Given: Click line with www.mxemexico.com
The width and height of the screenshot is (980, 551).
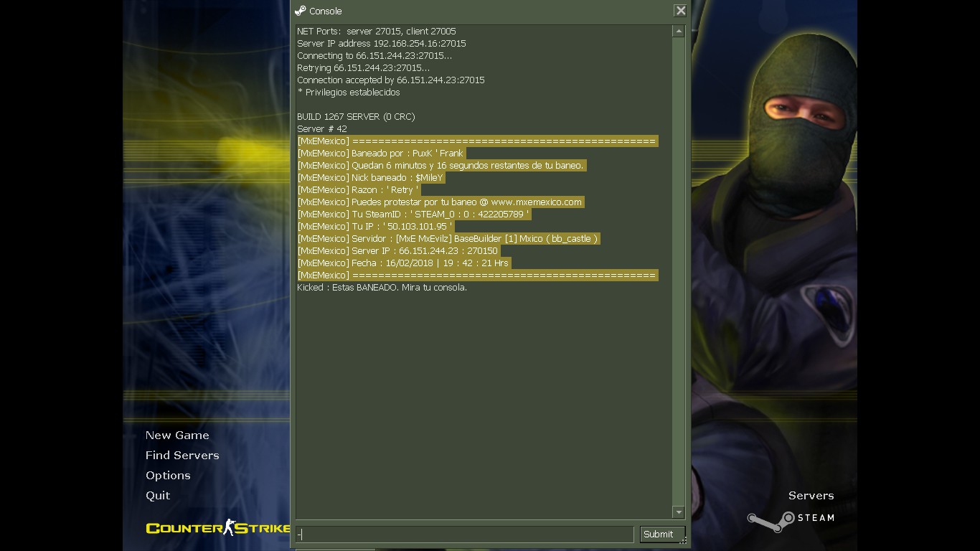Looking at the screenshot, I should pyautogui.click(x=440, y=202).
